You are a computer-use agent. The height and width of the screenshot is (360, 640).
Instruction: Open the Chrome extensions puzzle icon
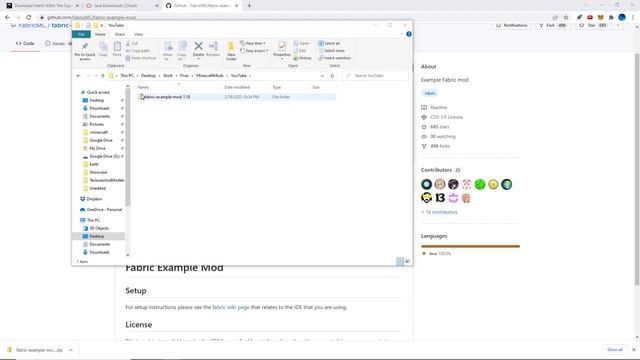[x=611, y=17]
